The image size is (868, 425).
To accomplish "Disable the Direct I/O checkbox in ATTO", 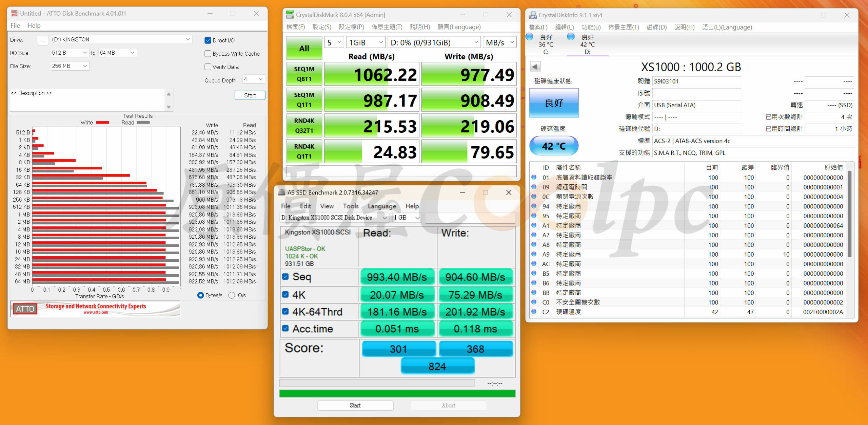I will click(208, 40).
